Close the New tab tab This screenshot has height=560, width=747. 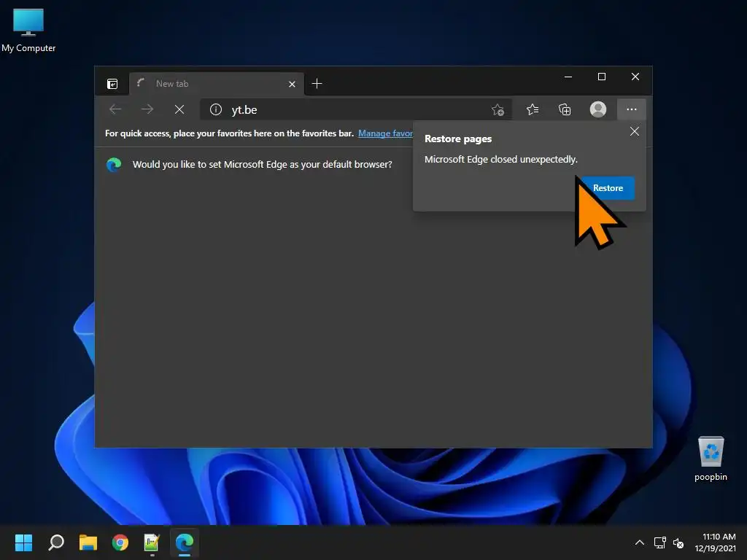click(292, 85)
